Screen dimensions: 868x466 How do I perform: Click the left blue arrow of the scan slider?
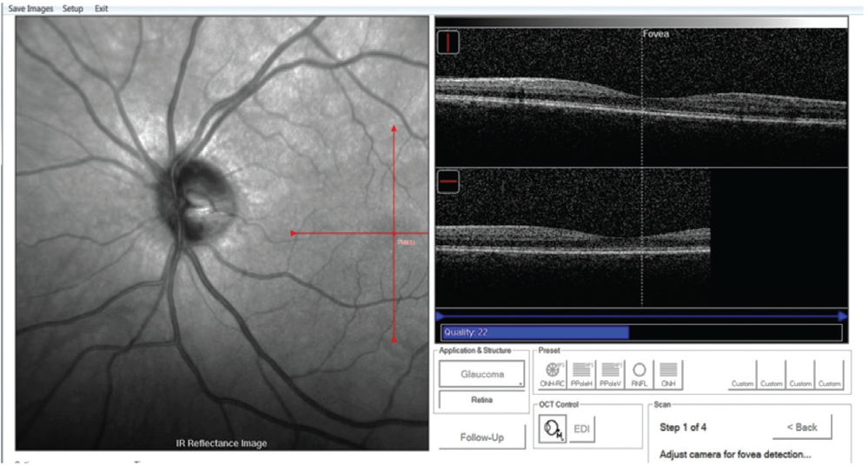(x=441, y=316)
